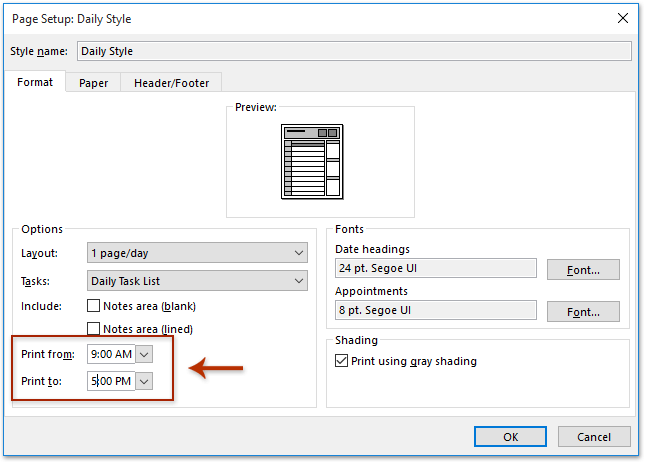The width and height of the screenshot is (646, 464).
Task: Enable Notes area (lined) checkbox
Action: click(94, 329)
